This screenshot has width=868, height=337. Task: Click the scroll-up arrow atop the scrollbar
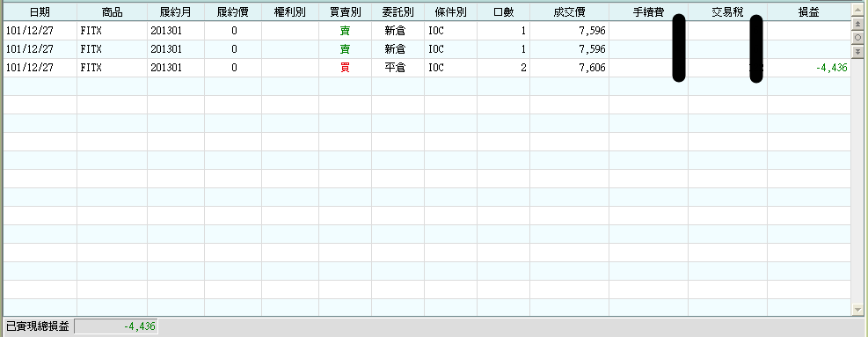[857, 10]
